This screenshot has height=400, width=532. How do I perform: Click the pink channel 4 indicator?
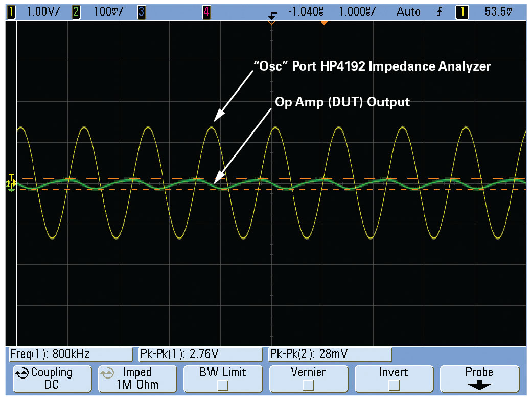(x=206, y=12)
